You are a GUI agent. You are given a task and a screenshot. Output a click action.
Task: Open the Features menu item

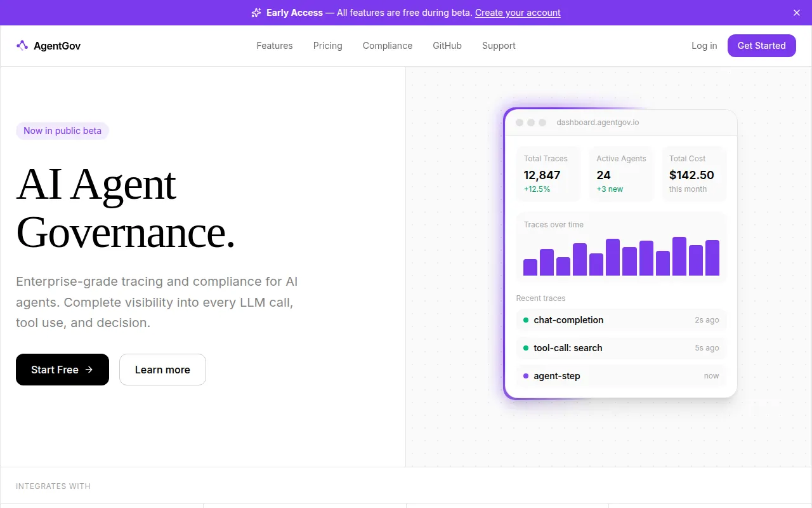click(x=275, y=46)
